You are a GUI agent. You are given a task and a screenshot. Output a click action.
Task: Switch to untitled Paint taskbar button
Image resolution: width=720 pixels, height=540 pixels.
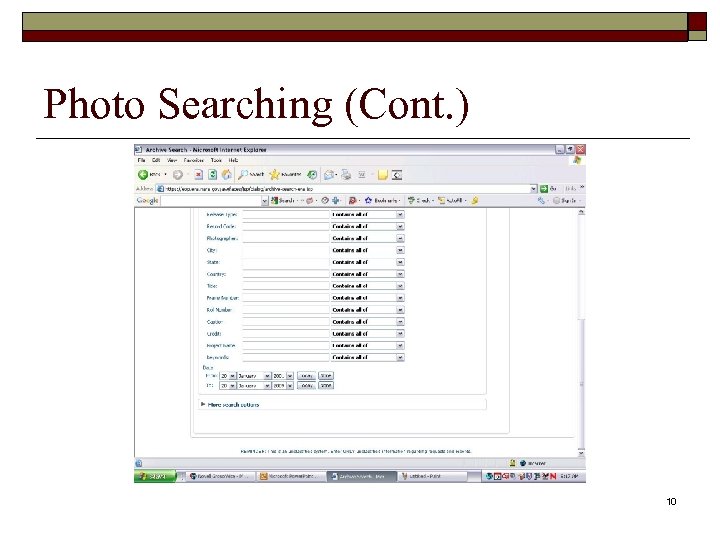coord(432,477)
